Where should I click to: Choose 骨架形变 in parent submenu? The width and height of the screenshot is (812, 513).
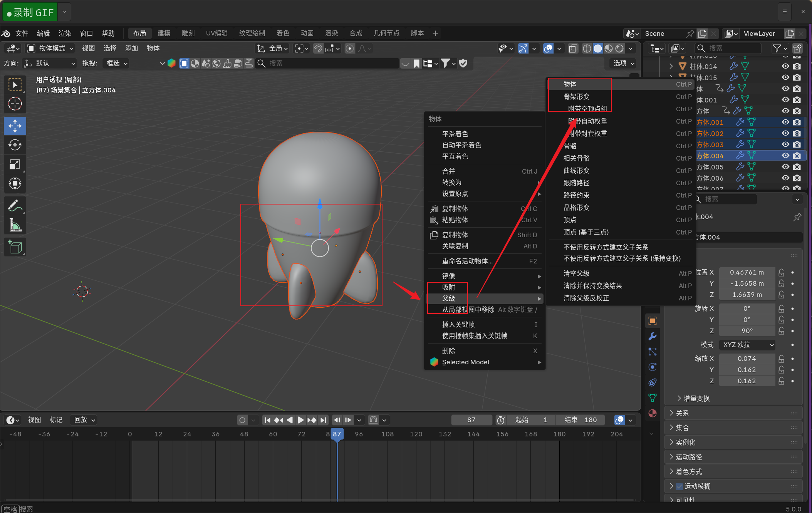[576, 97]
